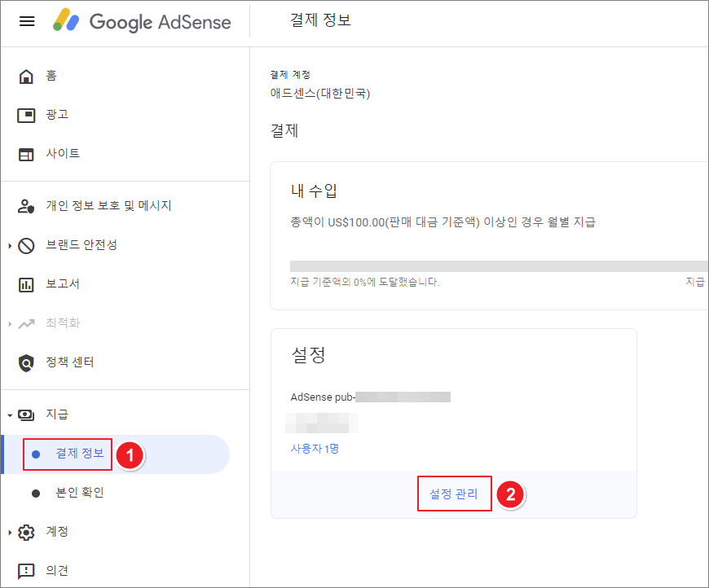This screenshot has height=588, width=709.
Task: Expand the Optimization (최적화) section arrow
Action: [x=10, y=323]
